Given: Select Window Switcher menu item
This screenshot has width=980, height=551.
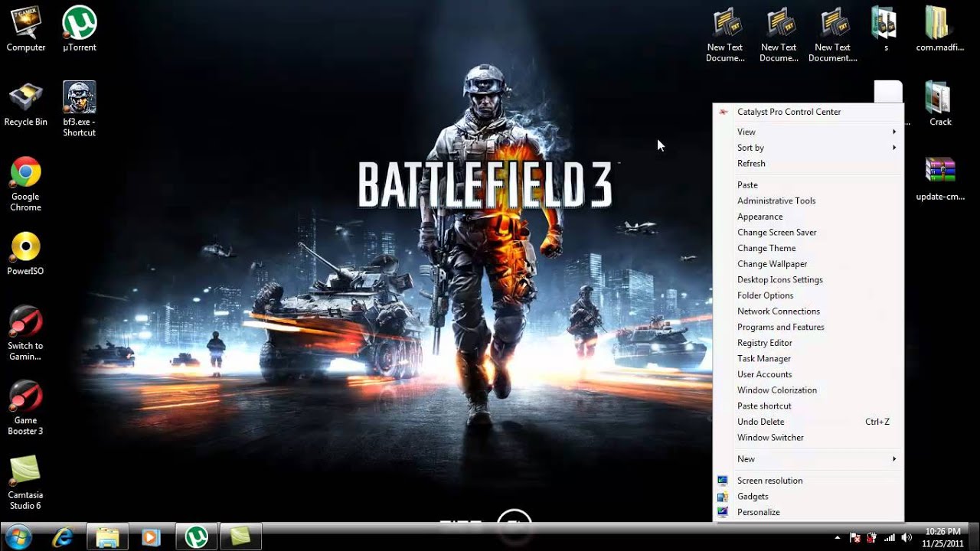Looking at the screenshot, I should tap(808, 438).
